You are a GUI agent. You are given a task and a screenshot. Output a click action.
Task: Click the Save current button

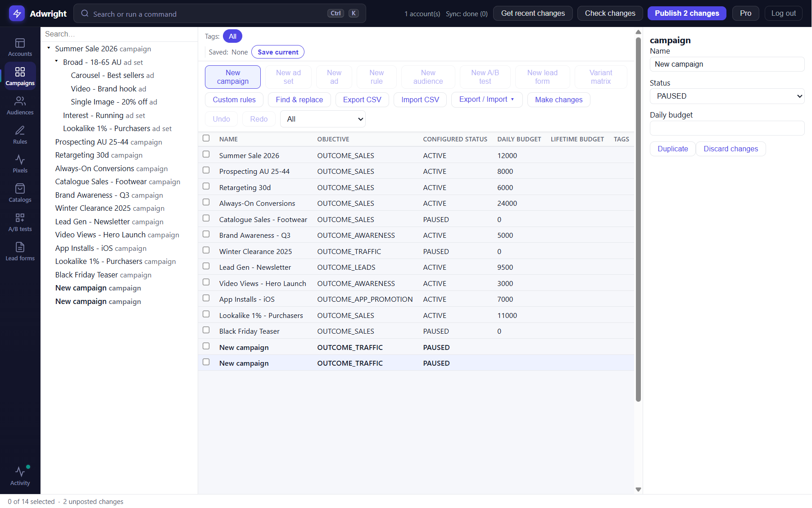[278, 52]
